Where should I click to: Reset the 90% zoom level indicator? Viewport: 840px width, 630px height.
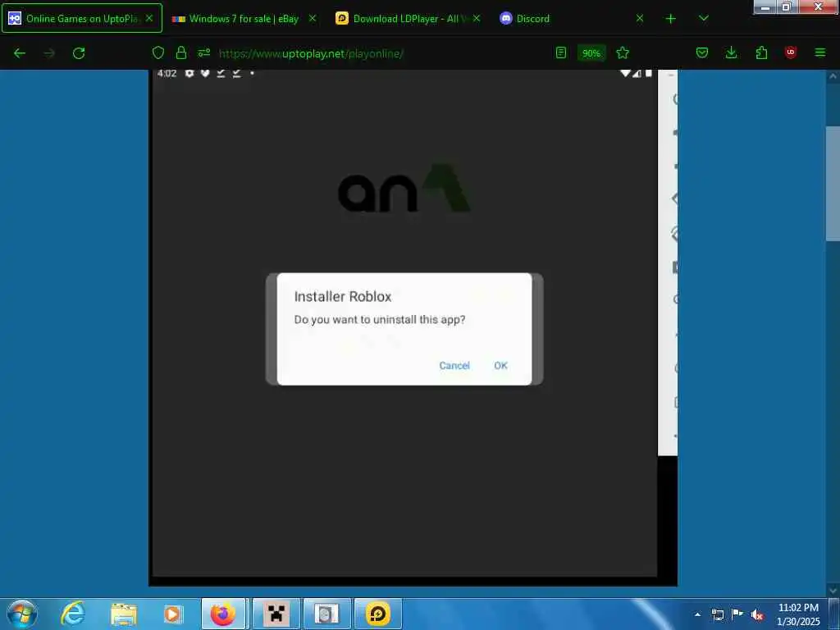pyautogui.click(x=591, y=53)
